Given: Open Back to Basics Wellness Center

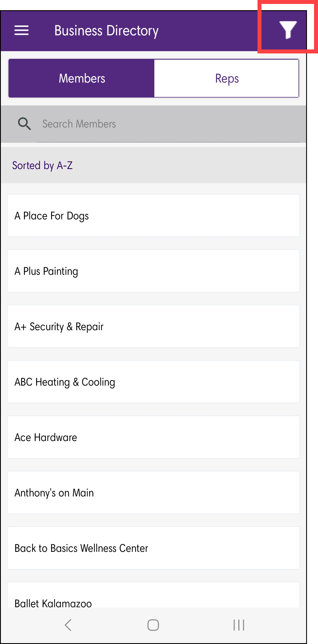Looking at the screenshot, I should (153, 548).
